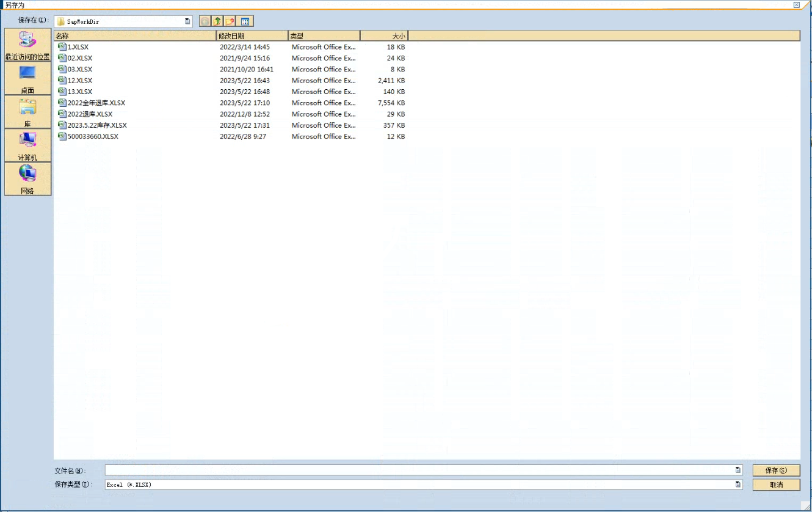The height and width of the screenshot is (512, 812).
Task: Open the 库 (Libraries) location
Action: click(x=27, y=112)
